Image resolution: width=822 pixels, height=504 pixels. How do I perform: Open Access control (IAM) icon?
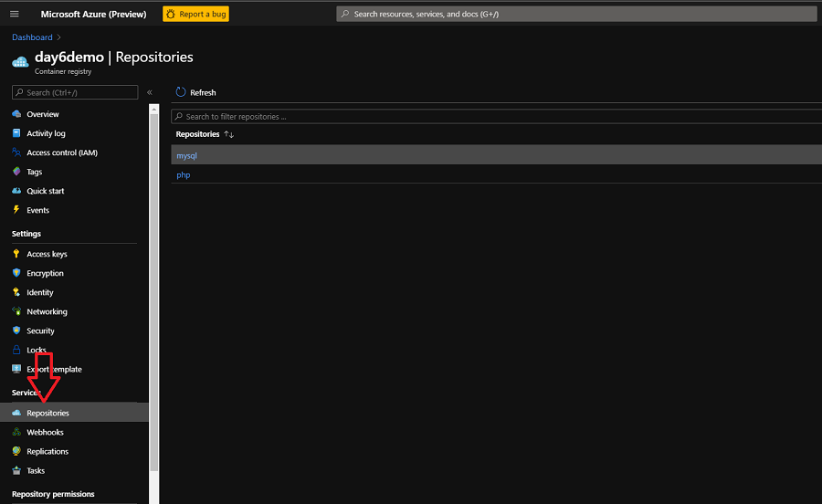click(x=16, y=152)
